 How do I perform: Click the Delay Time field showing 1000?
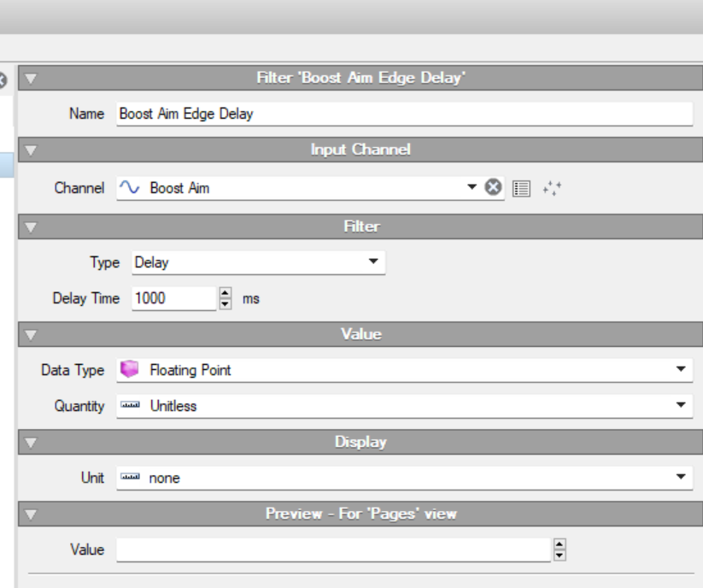tap(173, 298)
